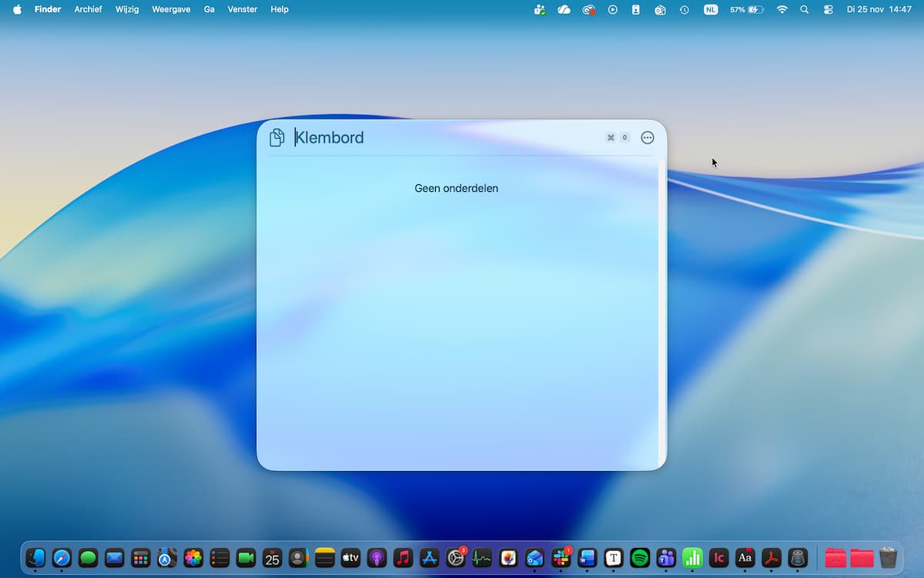Screen dimensions: 924x578
Task: Open the Photos app in Dock
Action: click(193, 557)
